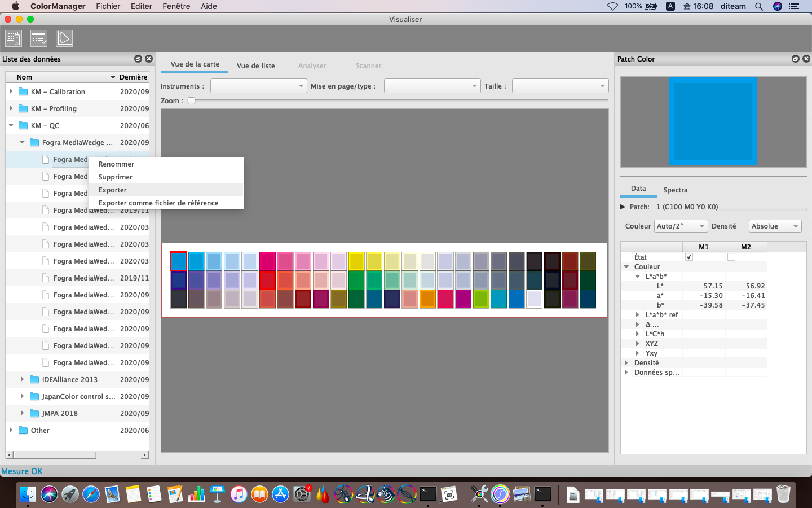Click the KM - Calibration folder icon
Viewport: 812px width, 508px height.
tap(23, 91)
